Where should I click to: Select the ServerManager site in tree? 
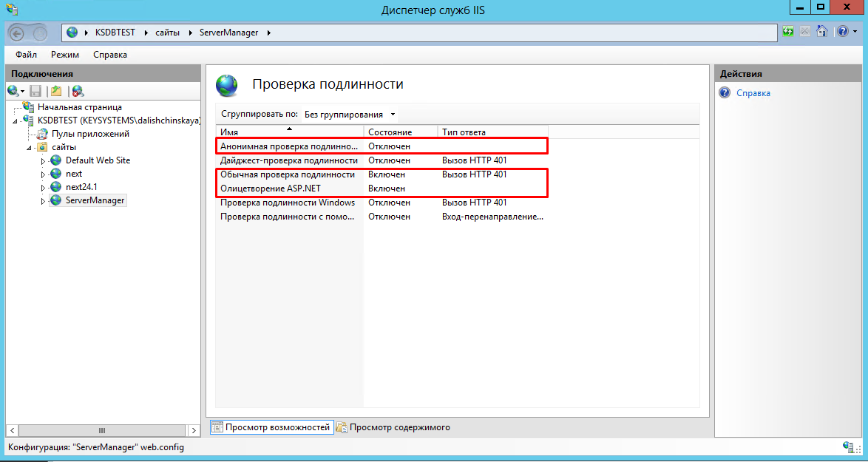[95, 200]
